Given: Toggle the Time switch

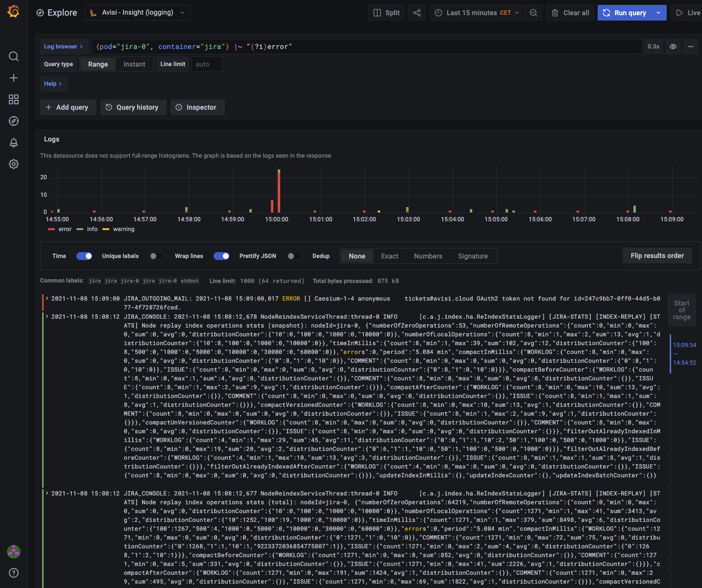Looking at the screenshot, I should tap(84, 256).
